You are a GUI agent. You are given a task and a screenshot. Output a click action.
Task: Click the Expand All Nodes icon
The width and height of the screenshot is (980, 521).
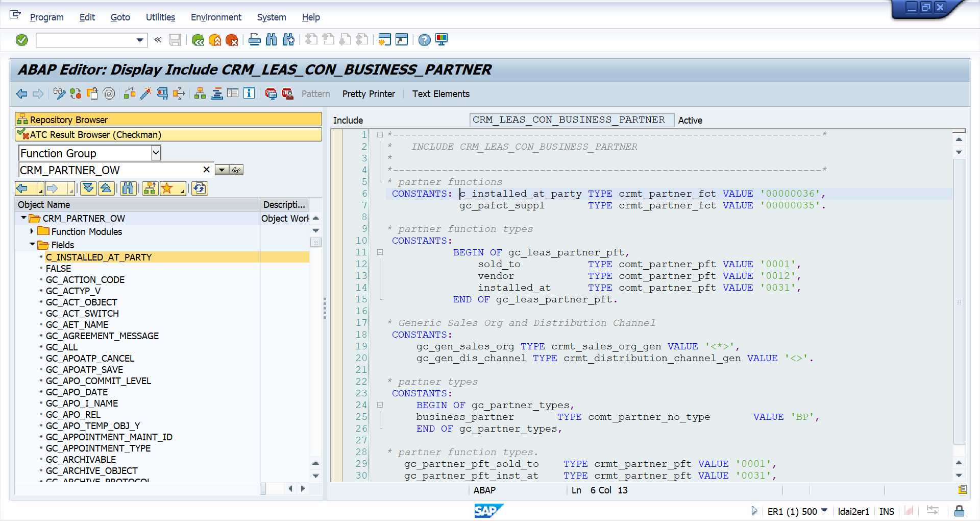[88, 188]
